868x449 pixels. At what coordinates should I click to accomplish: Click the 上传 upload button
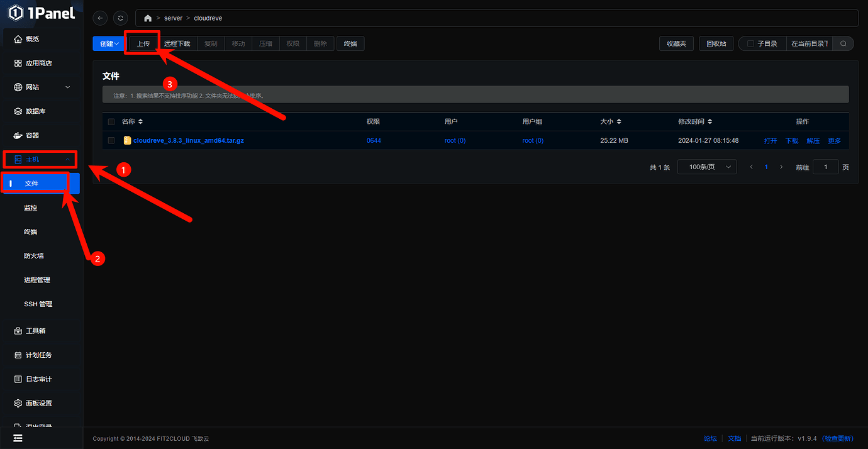click(143, 44)
